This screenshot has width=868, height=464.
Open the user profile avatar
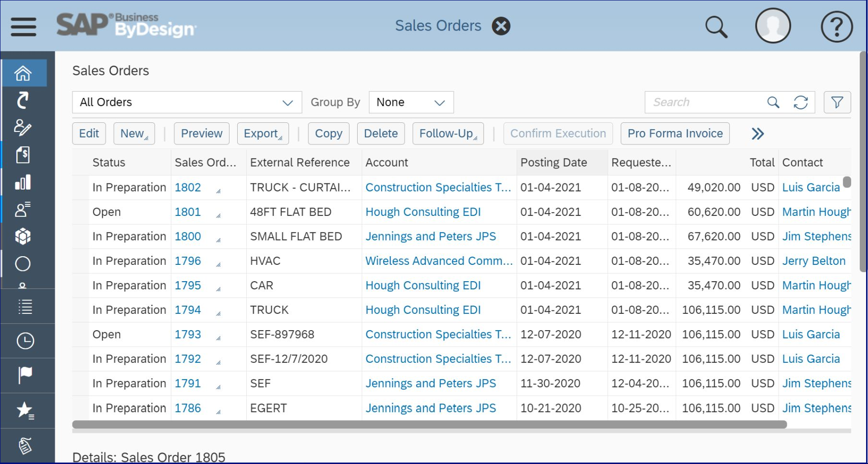tap(772, 26)
